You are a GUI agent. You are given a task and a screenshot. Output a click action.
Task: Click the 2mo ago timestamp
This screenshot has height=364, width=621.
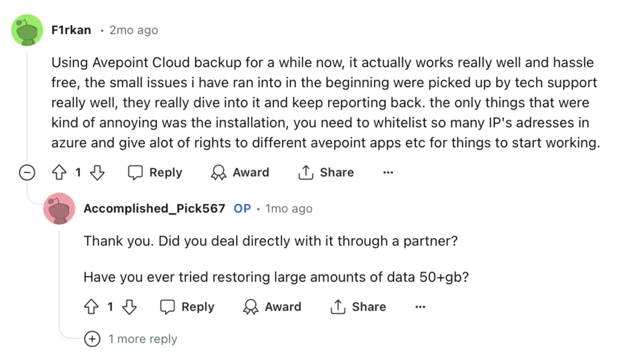[133, 30]
